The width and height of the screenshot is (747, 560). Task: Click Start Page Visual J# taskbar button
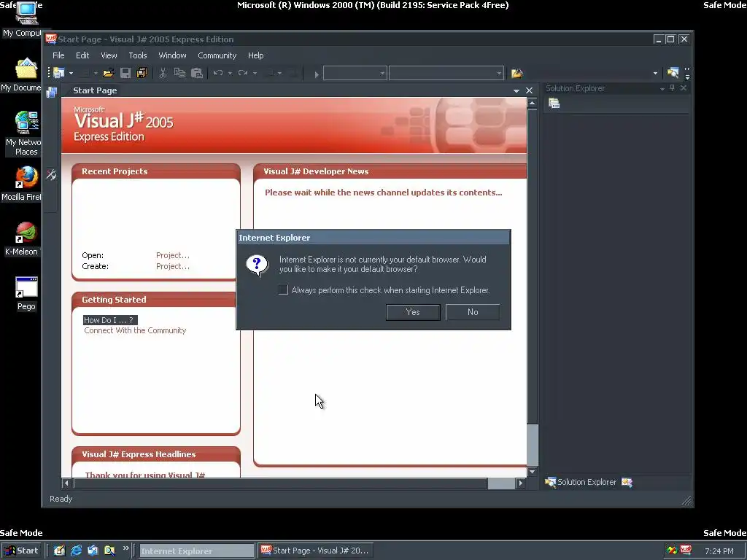315,551
